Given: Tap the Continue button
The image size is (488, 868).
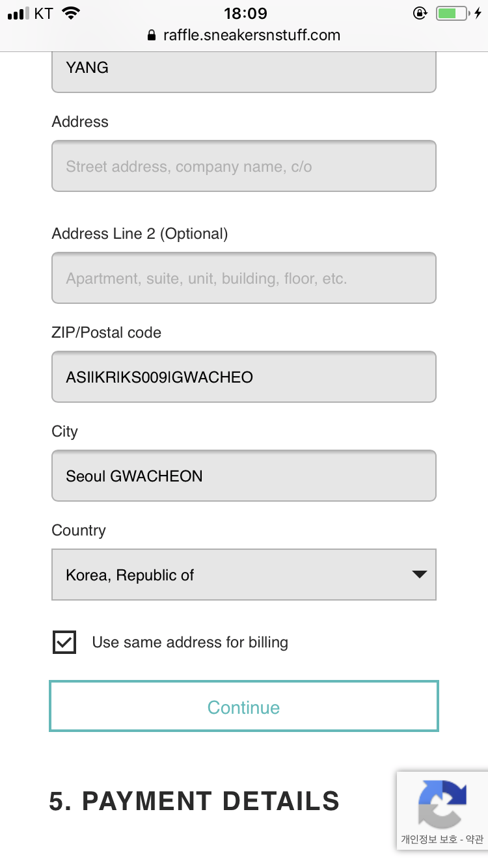Looking at the screenshot, I should [244, 707].
